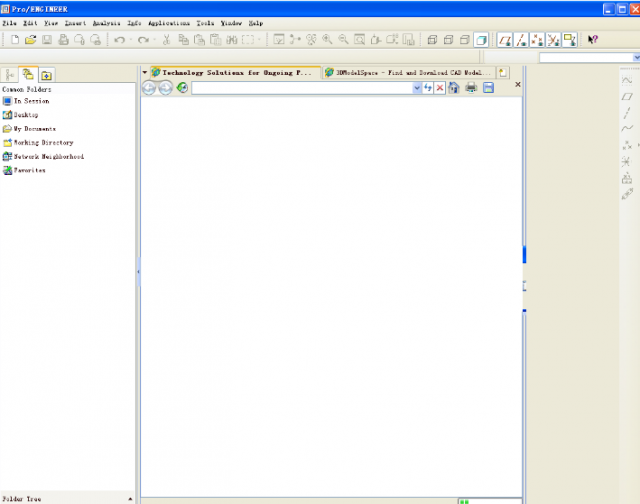
Task: Toggle datum planes display
Action: click(x=506, y=40)
